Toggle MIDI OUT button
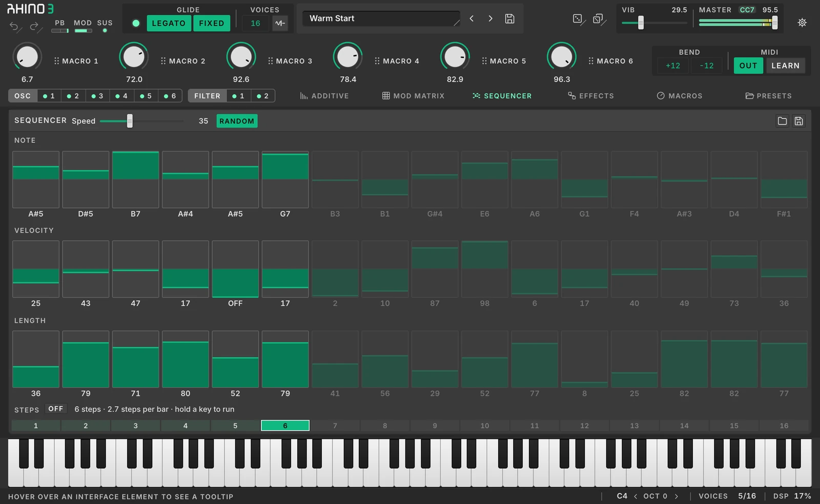 coord(748,66)
